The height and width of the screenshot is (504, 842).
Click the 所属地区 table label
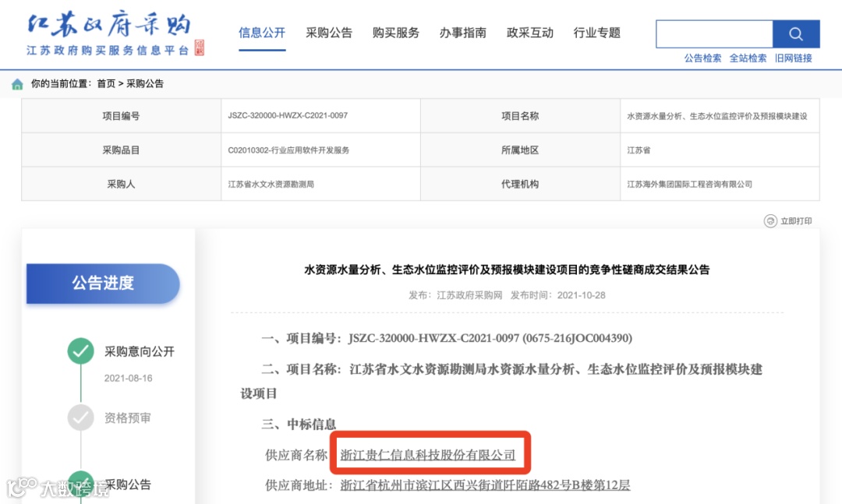520,150
